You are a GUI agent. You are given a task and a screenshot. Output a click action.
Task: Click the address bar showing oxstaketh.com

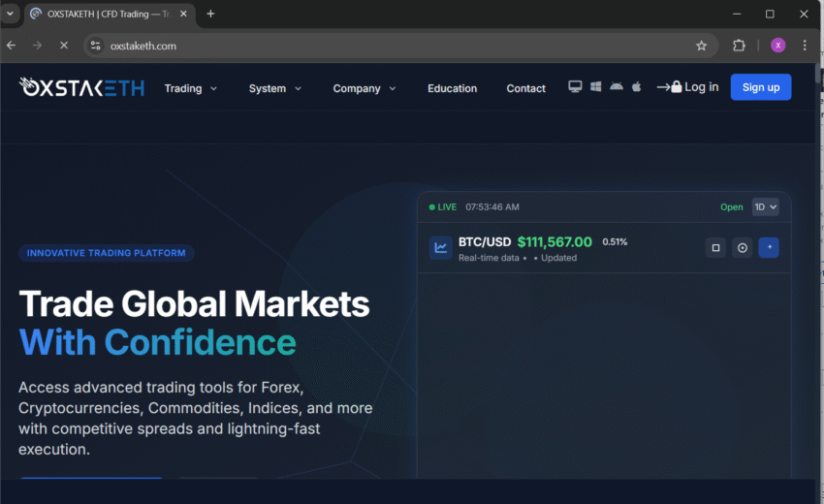tap(399, 46)
